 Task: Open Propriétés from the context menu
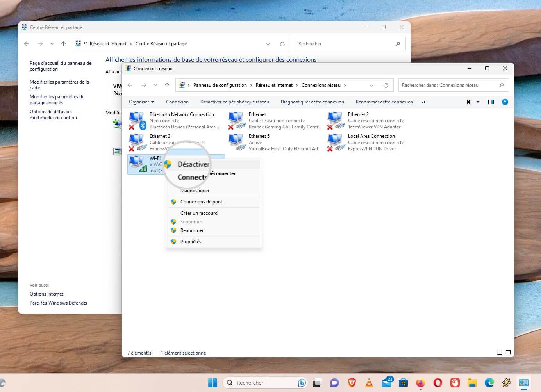tap(214, 242)
